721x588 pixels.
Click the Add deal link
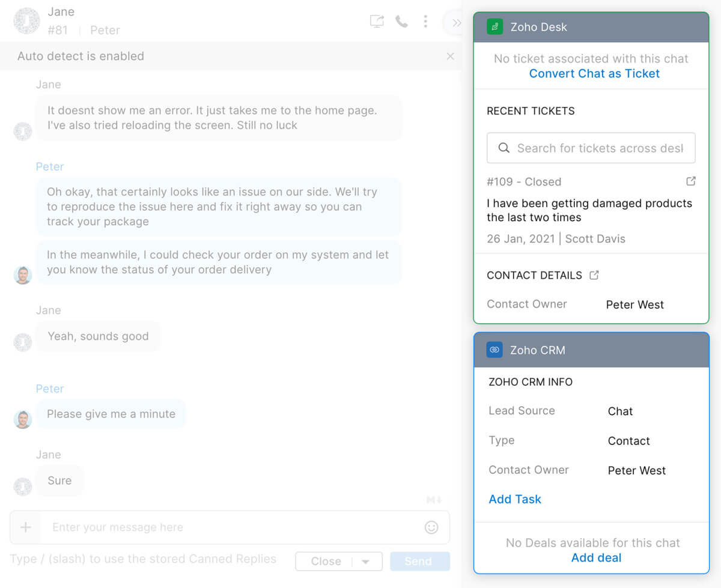tap(596, 558)
